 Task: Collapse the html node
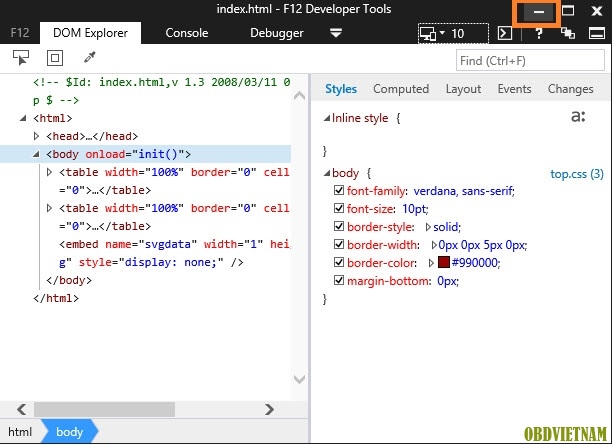23,118
